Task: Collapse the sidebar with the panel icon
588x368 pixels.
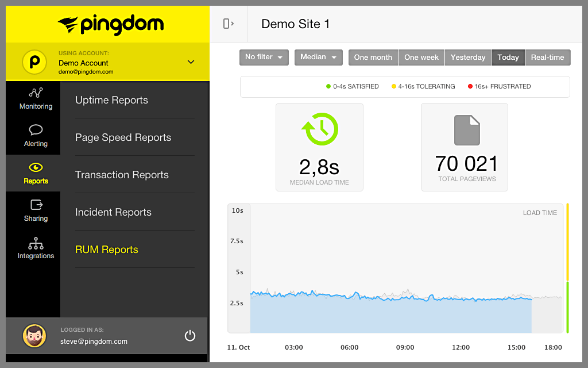Action: (x=229, y=24)
